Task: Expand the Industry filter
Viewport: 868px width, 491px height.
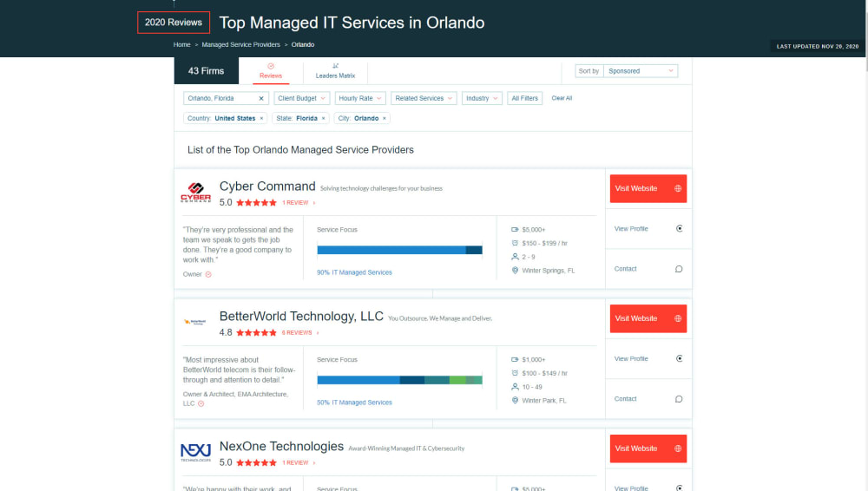Action: pos(482,98)
